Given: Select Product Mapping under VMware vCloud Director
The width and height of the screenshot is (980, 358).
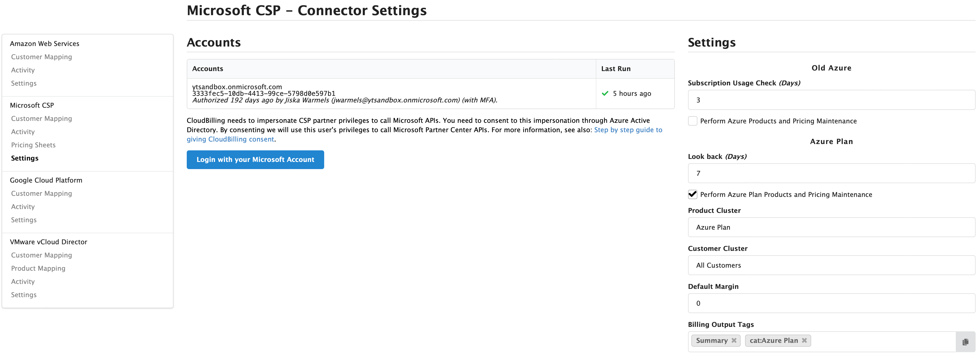Looking at the screenshot, I should pos(38,268).
